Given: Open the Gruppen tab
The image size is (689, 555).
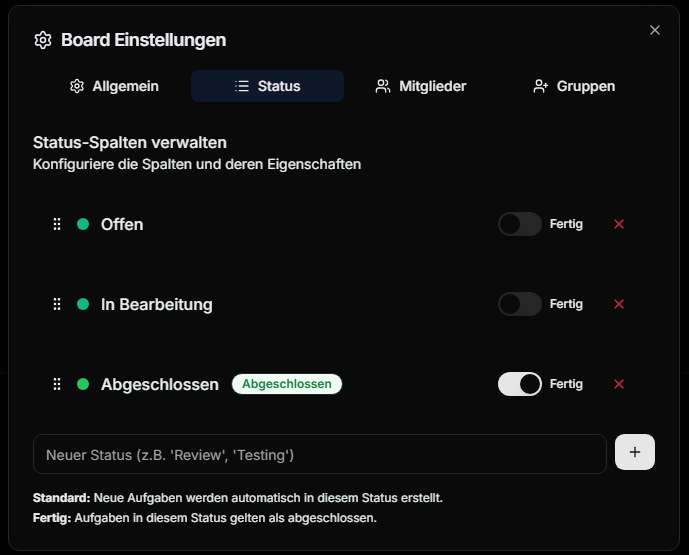Looking at the screenshot, I should click(574, 86).
